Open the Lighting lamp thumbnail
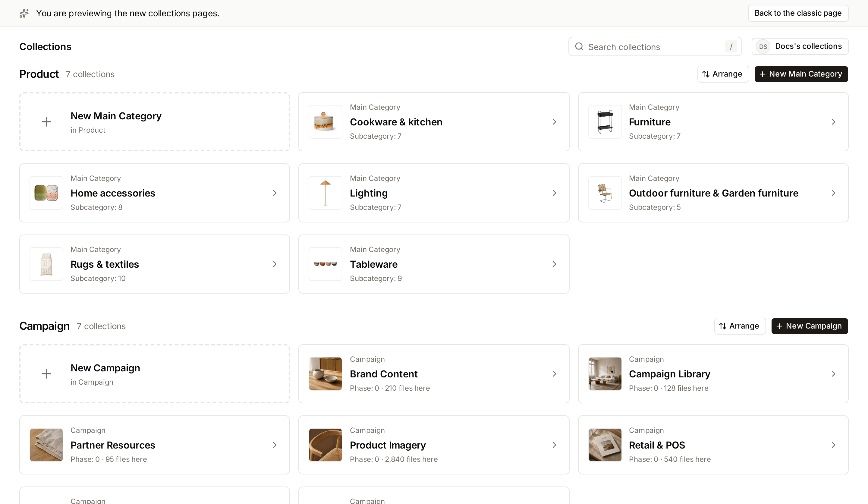The height and width of the screenshot is (504, 868). coord(325,193)
